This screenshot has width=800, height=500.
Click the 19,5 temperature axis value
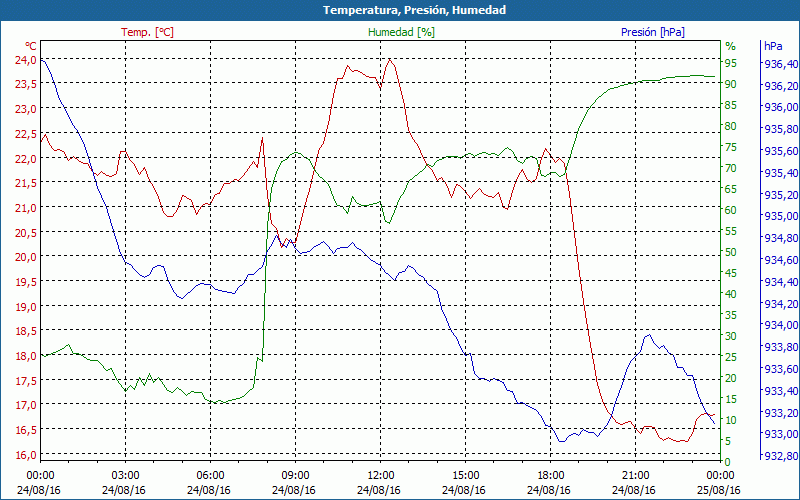(x=26, y=282)
